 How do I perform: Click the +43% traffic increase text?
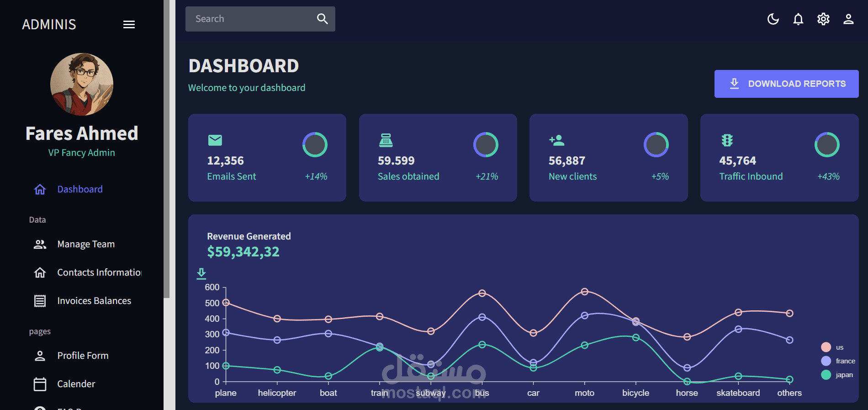point(828,176)
